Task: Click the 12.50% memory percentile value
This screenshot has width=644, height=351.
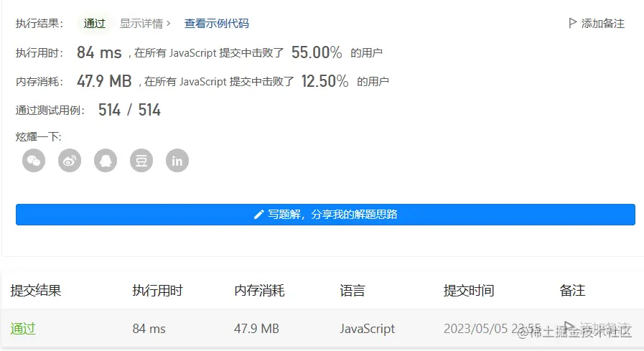Action: (x=325, y=81)
